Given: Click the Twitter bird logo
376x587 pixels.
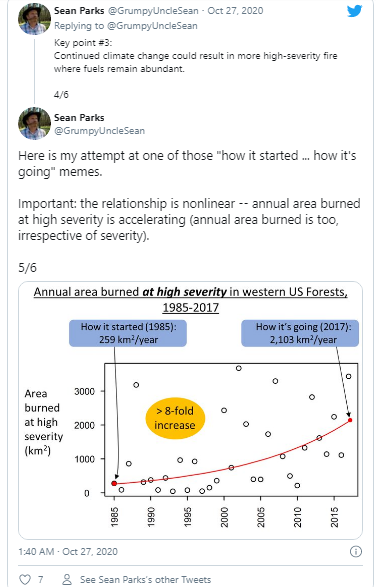Looking at the screenshot, I should tap(354, 11).
